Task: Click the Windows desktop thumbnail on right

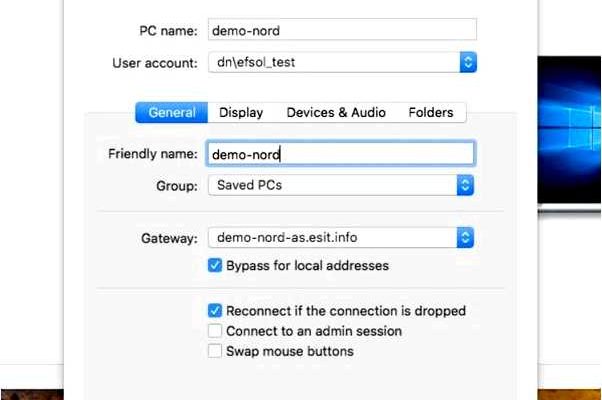Action: [x=570, y=130]
